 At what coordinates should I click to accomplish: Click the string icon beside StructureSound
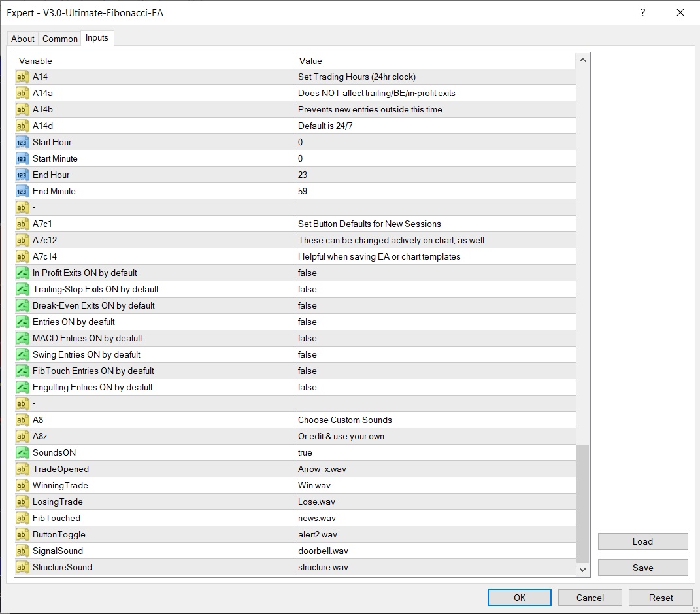pos(23,567)
